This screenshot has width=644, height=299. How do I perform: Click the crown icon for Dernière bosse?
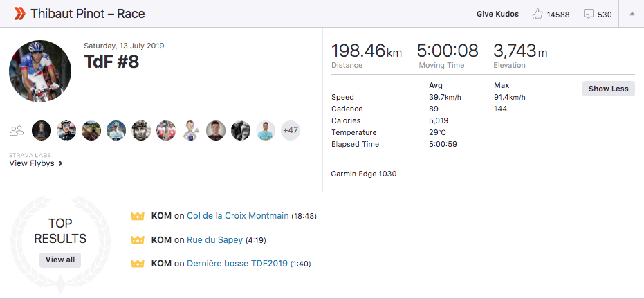coord(138,263)
